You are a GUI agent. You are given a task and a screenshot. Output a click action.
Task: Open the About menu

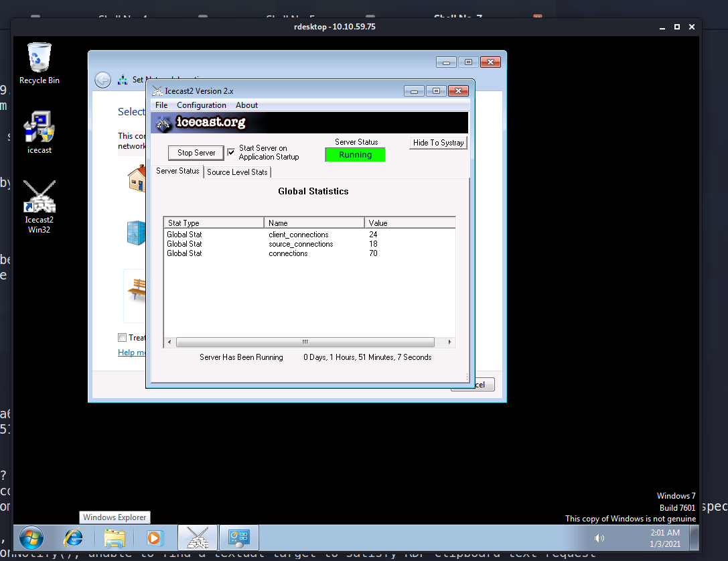click(x=246, y=105)
